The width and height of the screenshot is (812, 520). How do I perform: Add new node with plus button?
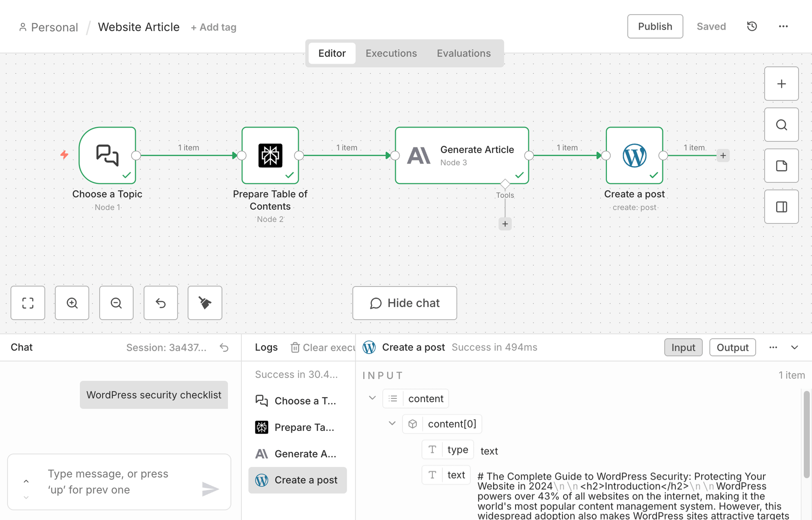(781, 84)
